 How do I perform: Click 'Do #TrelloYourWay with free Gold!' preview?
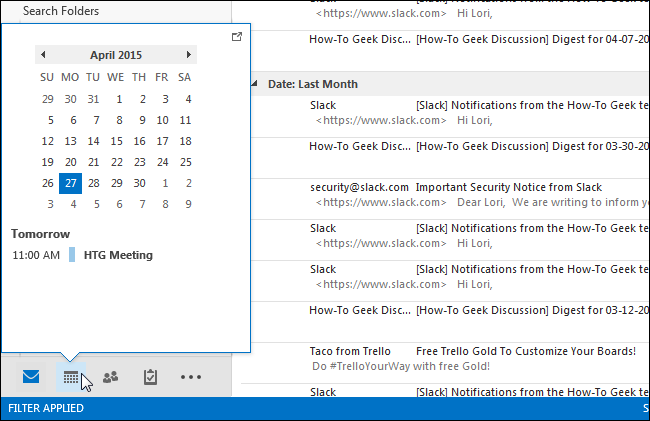401,366
